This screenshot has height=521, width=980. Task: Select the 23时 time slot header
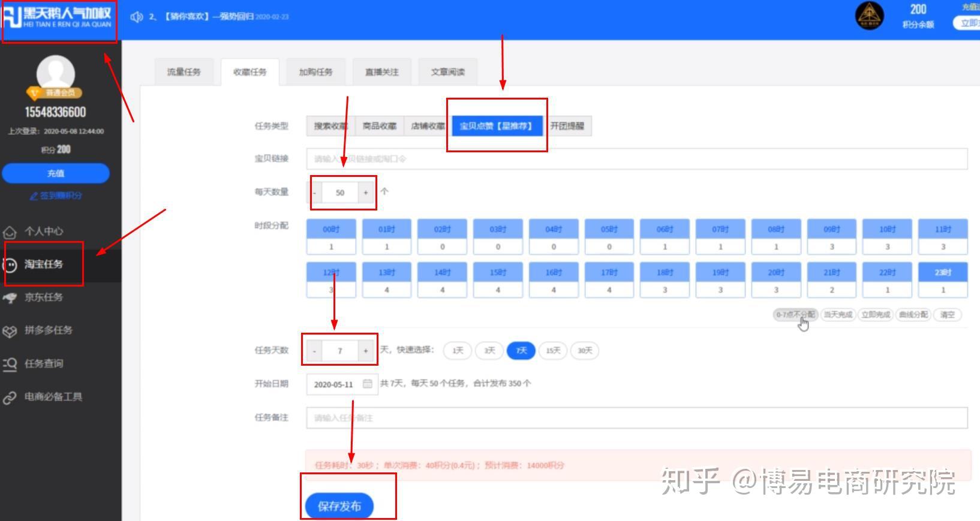[943, 272]
